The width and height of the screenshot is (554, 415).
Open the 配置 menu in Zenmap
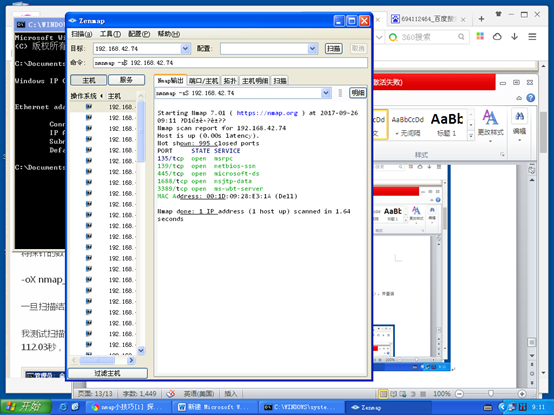[x=139, y=34]
